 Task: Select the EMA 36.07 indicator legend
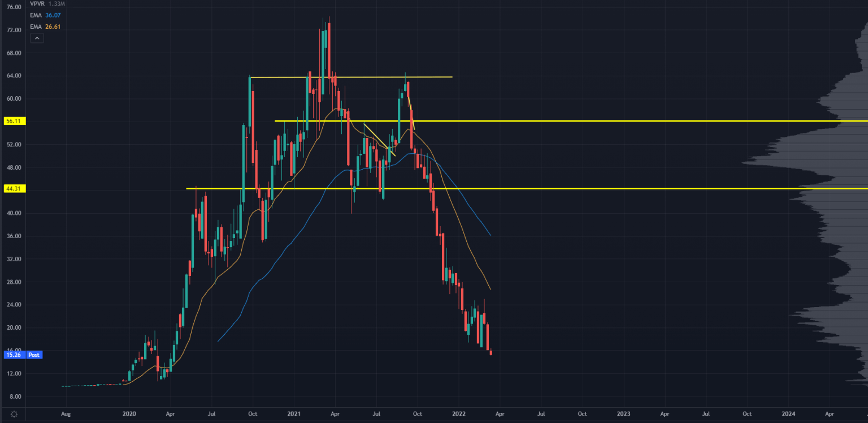[x=45, y=16]
